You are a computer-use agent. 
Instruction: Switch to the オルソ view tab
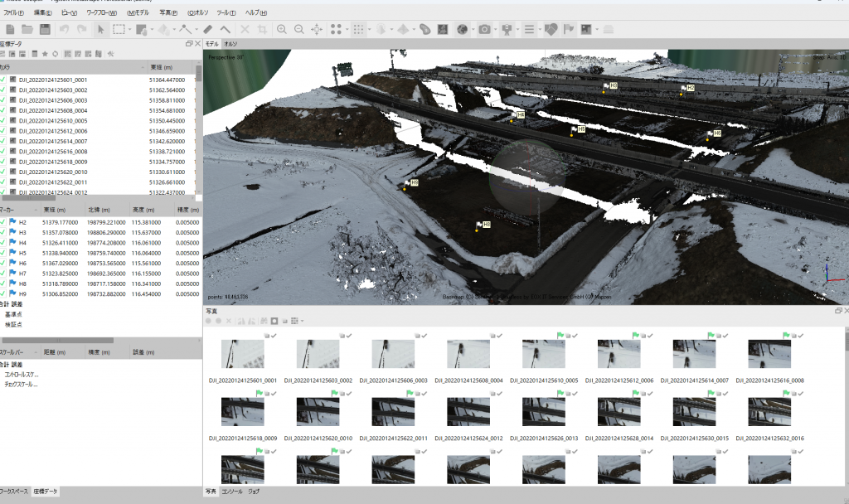pos(230,44)
